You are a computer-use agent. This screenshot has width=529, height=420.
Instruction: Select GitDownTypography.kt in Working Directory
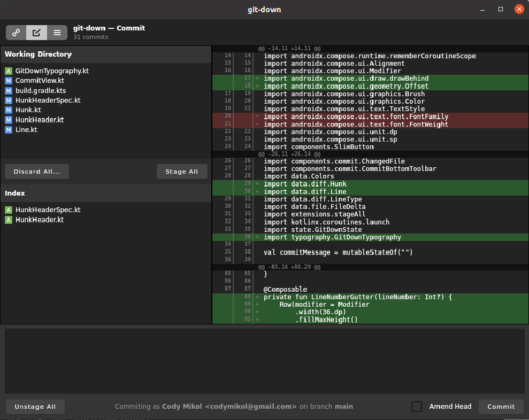[52, 71]
